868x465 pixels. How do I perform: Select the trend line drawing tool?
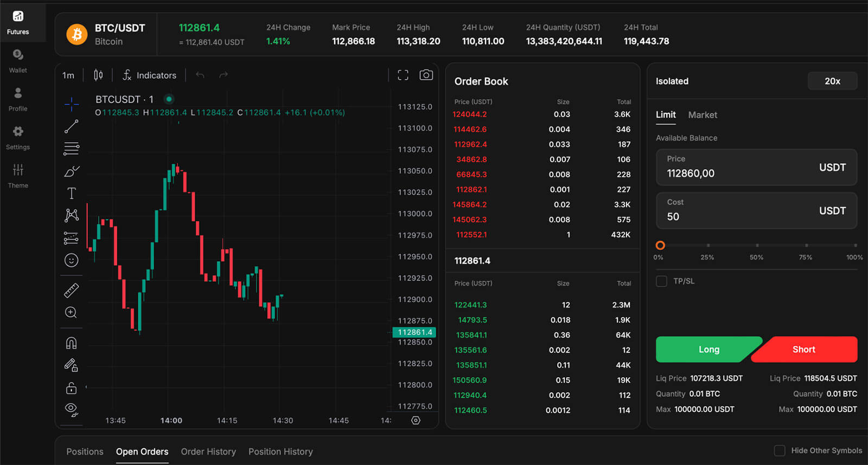pyautogui.click(x=71, y=126)
